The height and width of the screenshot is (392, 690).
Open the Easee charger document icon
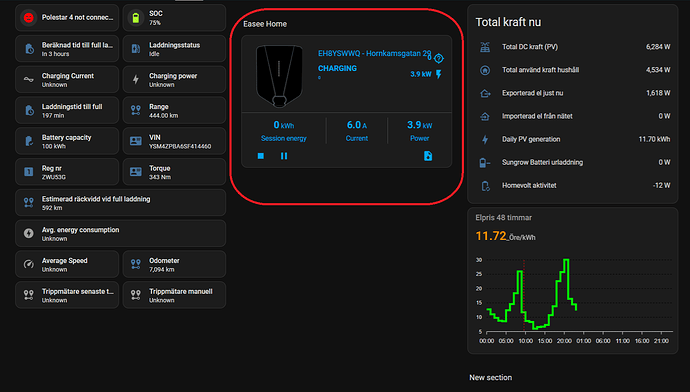click(x=428, y=156)
